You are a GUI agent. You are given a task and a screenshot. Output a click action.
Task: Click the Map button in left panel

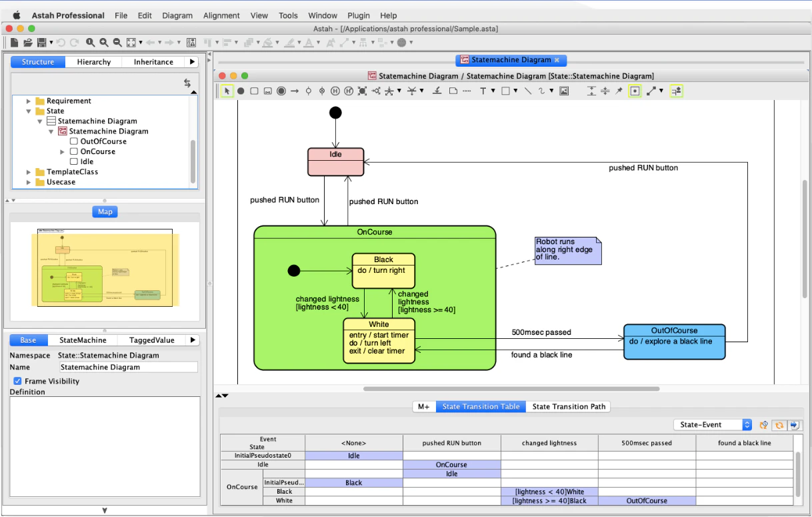[x=105, y=211]
